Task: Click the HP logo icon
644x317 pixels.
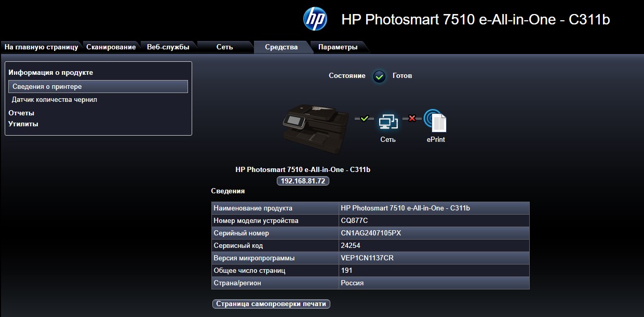Action: pyautogui.click(x=315, y=20)
